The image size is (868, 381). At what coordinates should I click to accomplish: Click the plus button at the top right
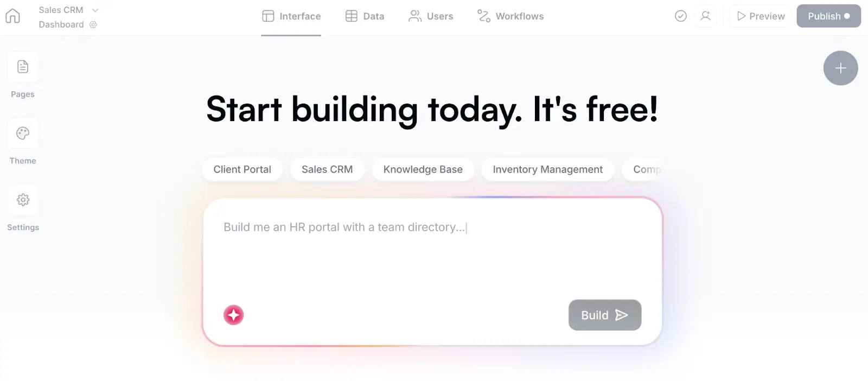(x=840, y=68)
